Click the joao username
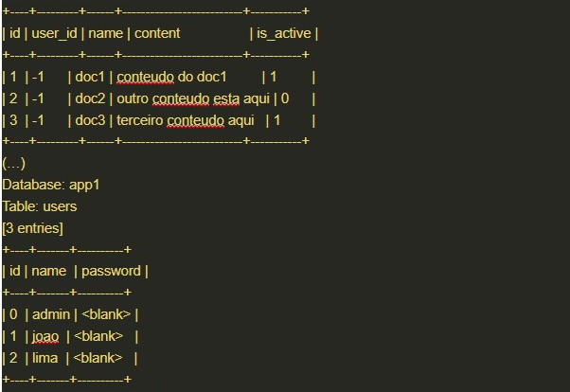The image size is (570, 392). (45, 336)
